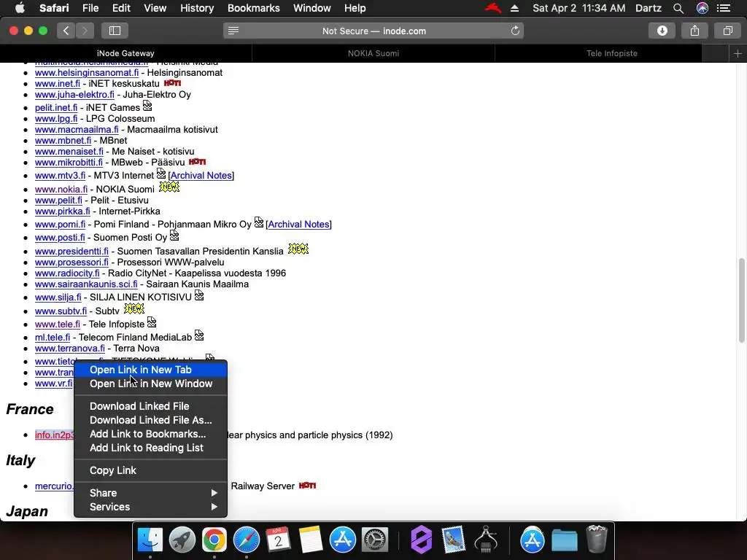Select Download Linked File As…
The height and width of the screenshot is (560, 747).
(150, 420)
